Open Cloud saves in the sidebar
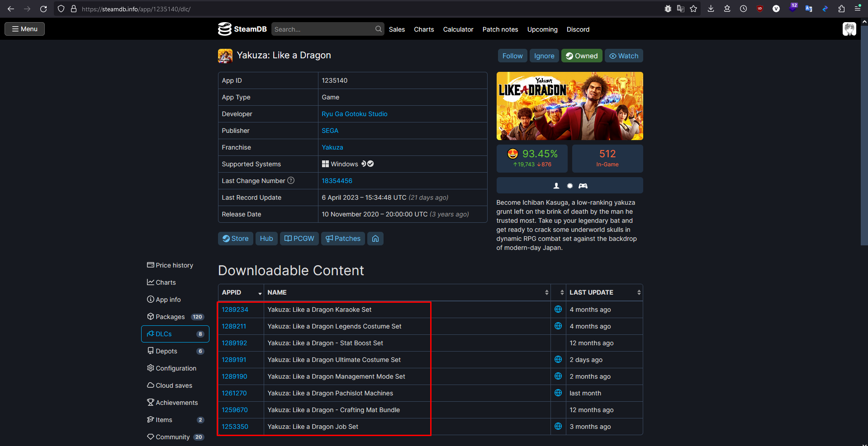The width and height of the screenshot is (868, 446). [x=175, y=385]
